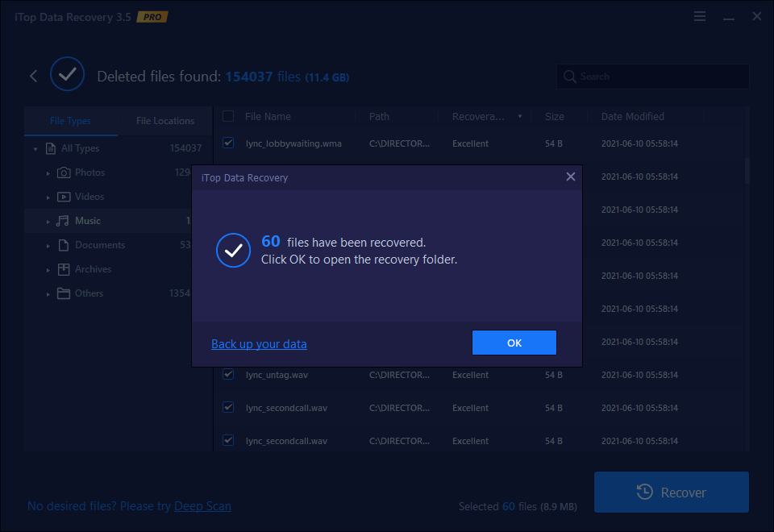The image size is (774, 532).
Task: Click the scan complete checkmark icon
Action: coord(67,74)
